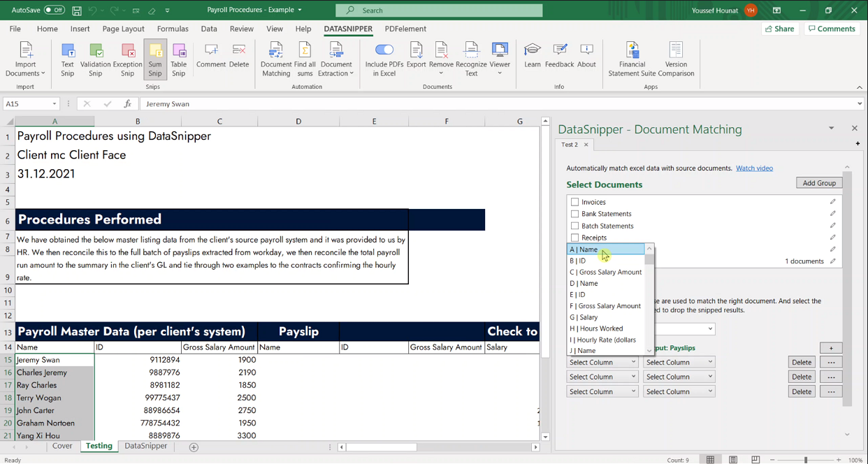The width and height of the screenshot is (868, 464).
Task: Switch to Page Break Preview view
Action: coord(755,460)
